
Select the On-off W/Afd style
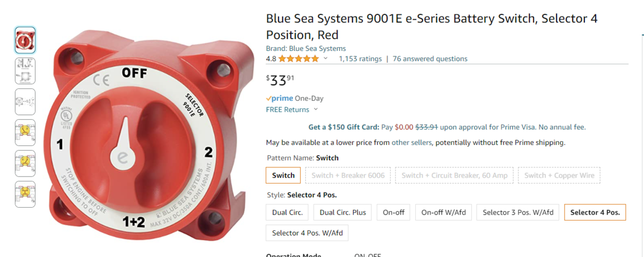[443, 212]
